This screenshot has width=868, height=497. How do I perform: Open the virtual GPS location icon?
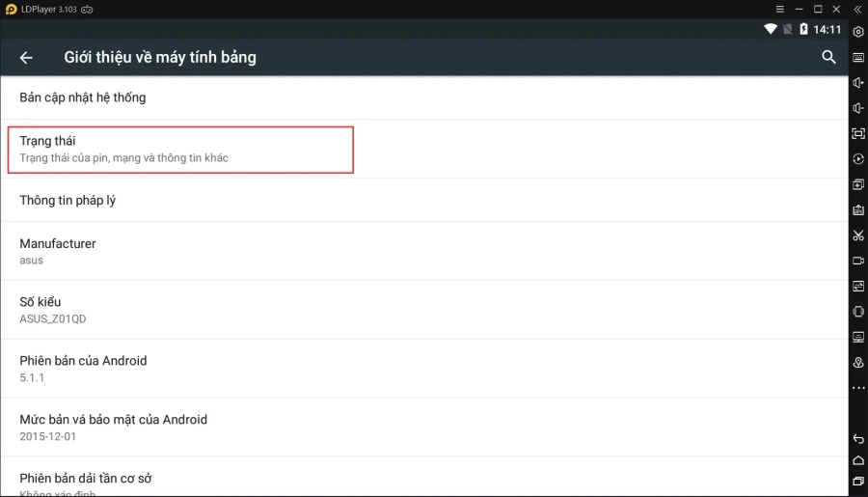[858, 362]
